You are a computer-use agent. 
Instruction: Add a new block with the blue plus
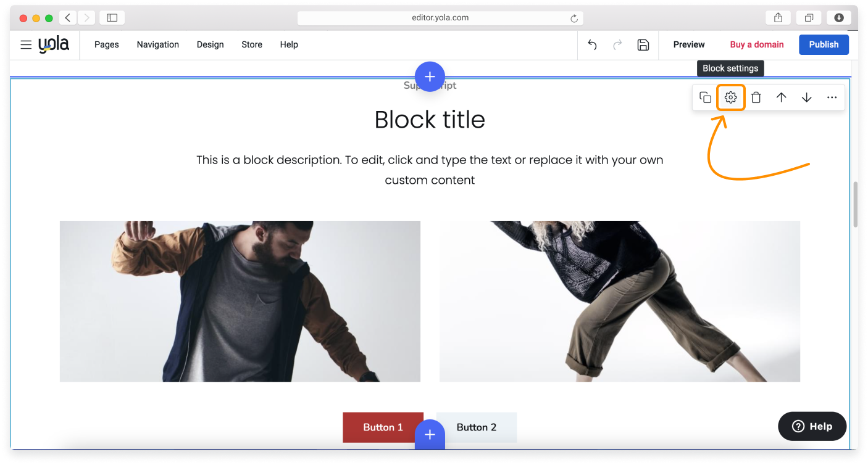point(430,76)
